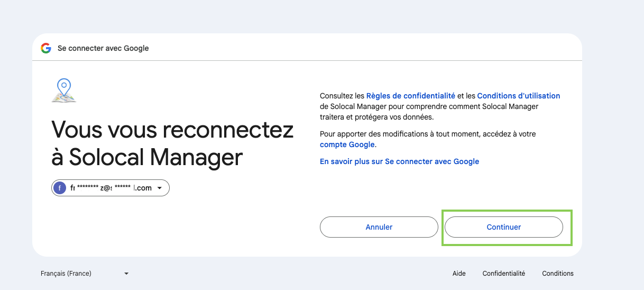This screenshot has height=290, width=644.
Task: Open the Règles de confidentialité link
Action: 410,96
